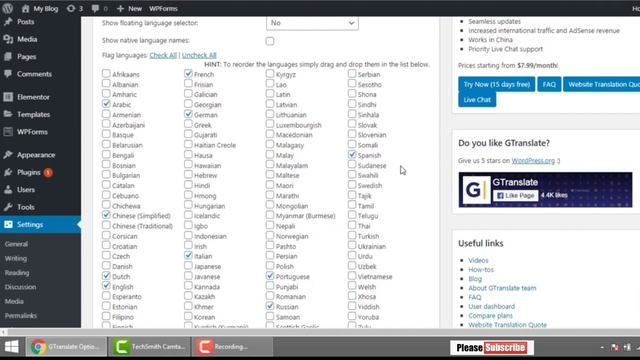
Task: Click the WPForms icon in sidebar
Action: click(x=8, y=132)
